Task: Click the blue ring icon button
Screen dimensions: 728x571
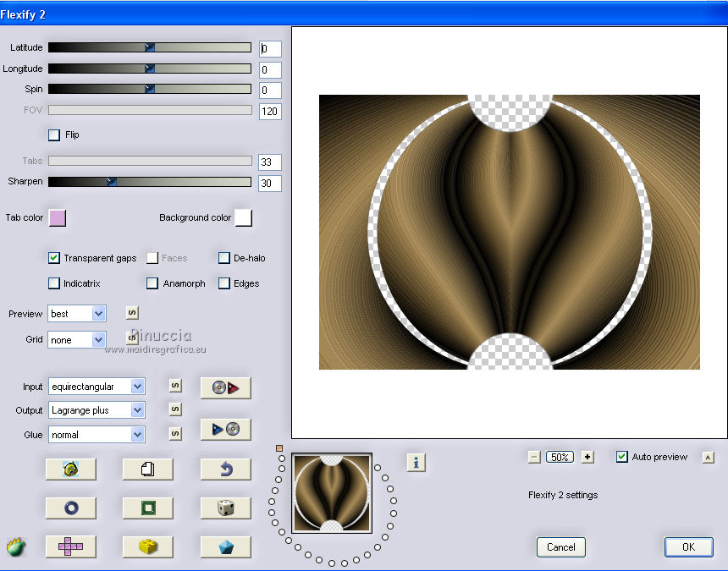Action: point(70,508)
